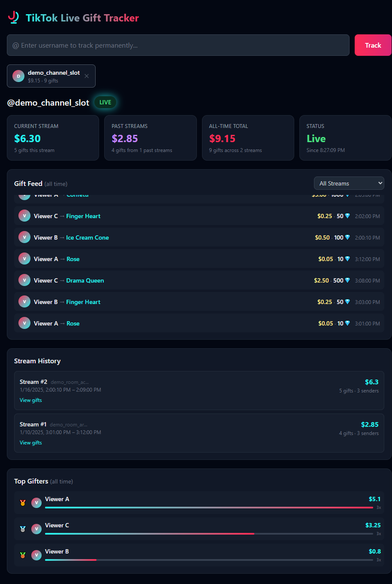Click the diamond icon in the 3:12:00 PM Rose row
392x584 pixels.
point(347,259)
